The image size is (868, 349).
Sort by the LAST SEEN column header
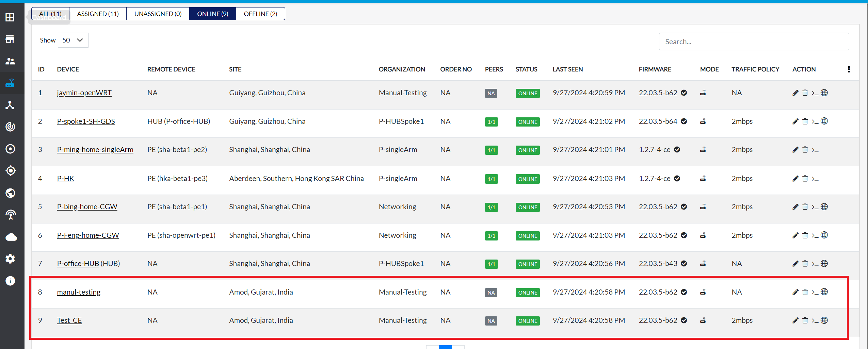[x=568, y=69]
